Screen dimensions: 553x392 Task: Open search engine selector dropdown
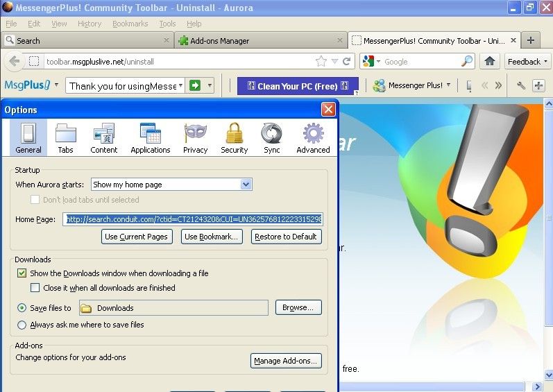(x=378, y=62)
